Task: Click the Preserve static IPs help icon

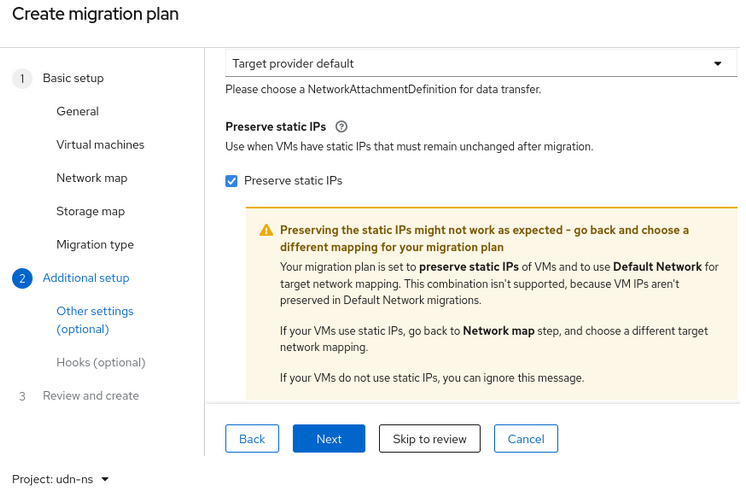Action: (342, 127)
